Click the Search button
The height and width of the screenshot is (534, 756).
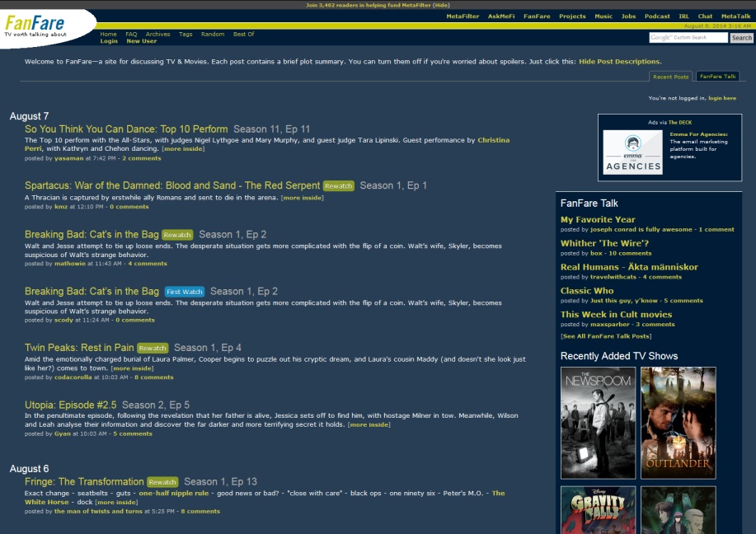point(741,38)
